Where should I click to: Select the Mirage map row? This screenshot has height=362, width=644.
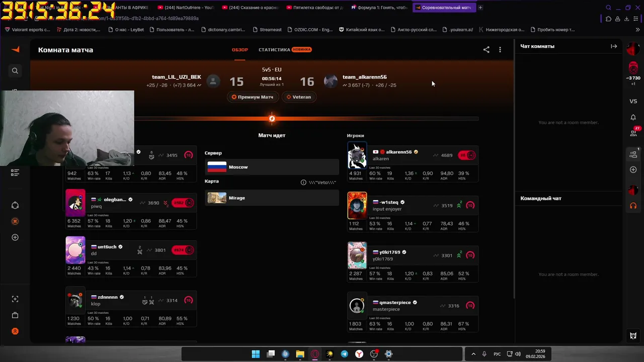tap(272, 198)
